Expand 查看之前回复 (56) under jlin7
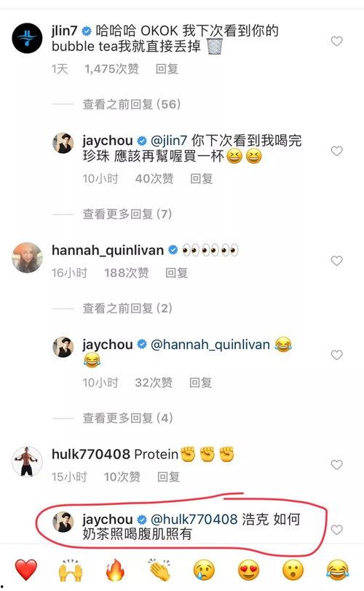The height and width of the screenshot is (591, 364). click(131, 104)
